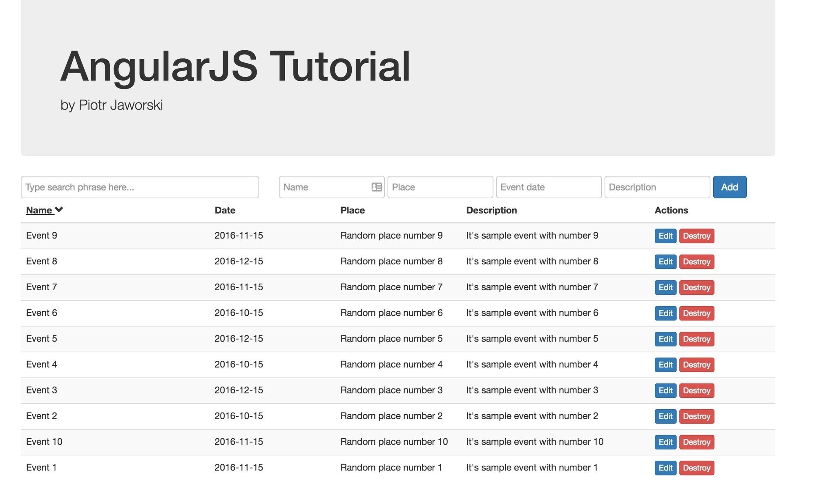Click 'Random place number 3' cell
817x504 pixels.
click(391, 390)
